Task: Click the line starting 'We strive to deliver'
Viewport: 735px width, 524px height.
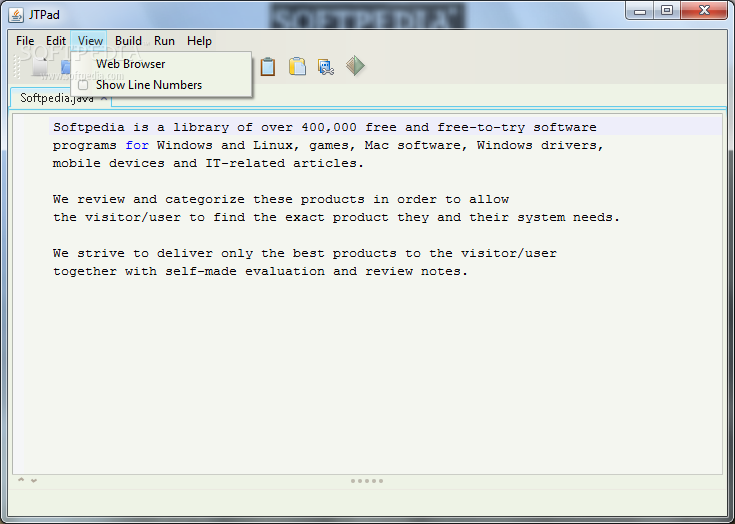Action: pos(305,254)
